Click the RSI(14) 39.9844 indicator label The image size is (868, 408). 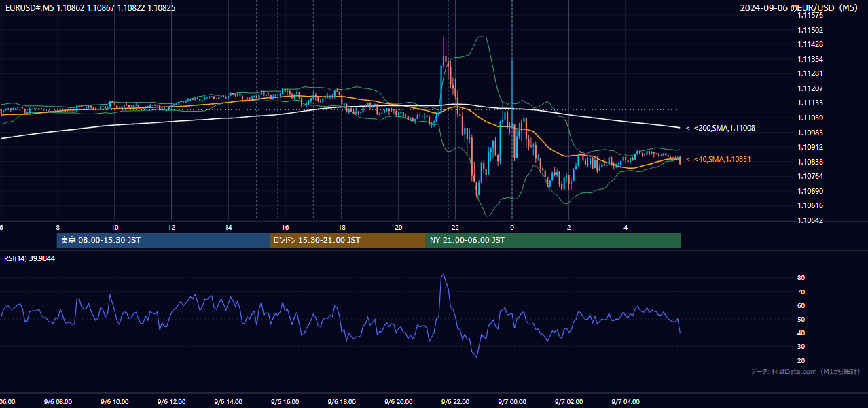30,258
